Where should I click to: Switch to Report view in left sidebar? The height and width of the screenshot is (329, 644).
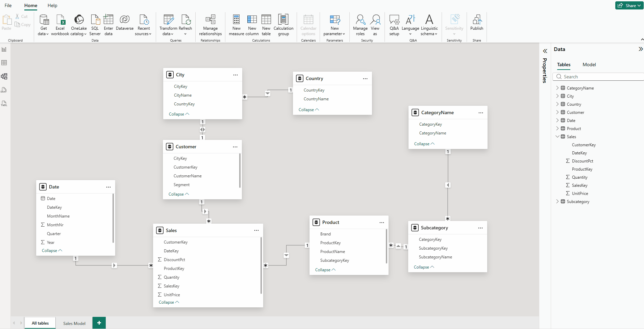[x=4, y=49]
